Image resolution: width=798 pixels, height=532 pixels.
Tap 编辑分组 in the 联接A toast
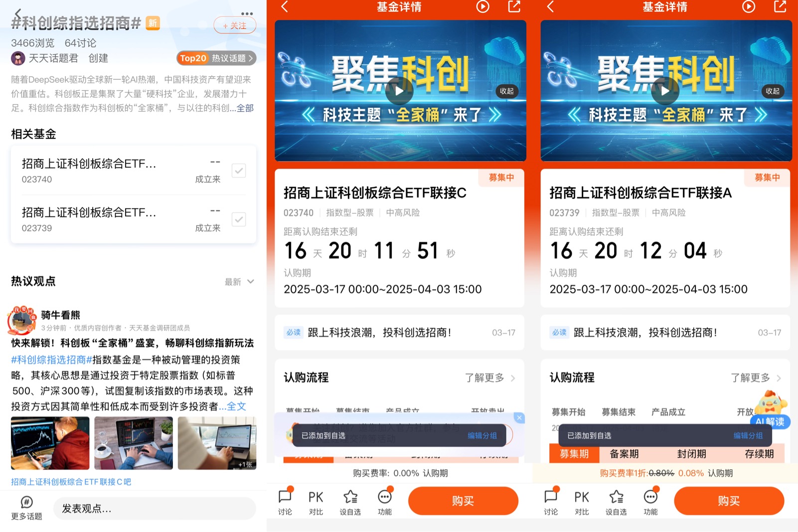(748, 435)
